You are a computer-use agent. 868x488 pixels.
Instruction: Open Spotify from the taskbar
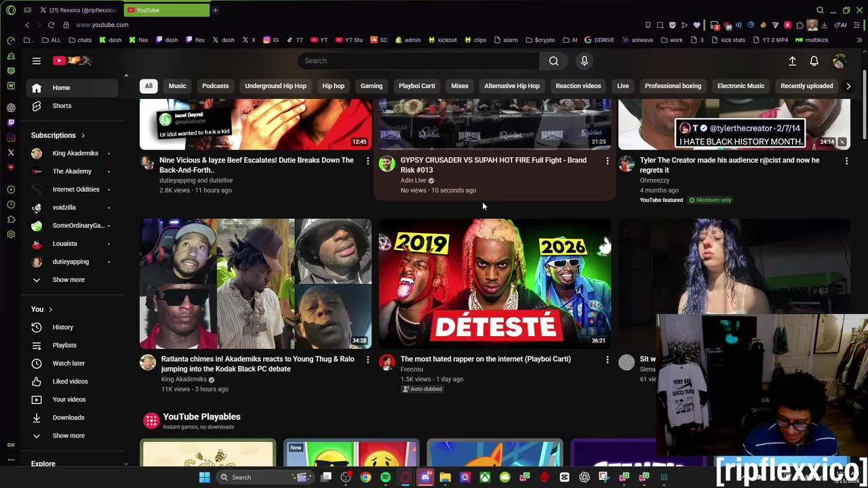(x=385, y=477)
